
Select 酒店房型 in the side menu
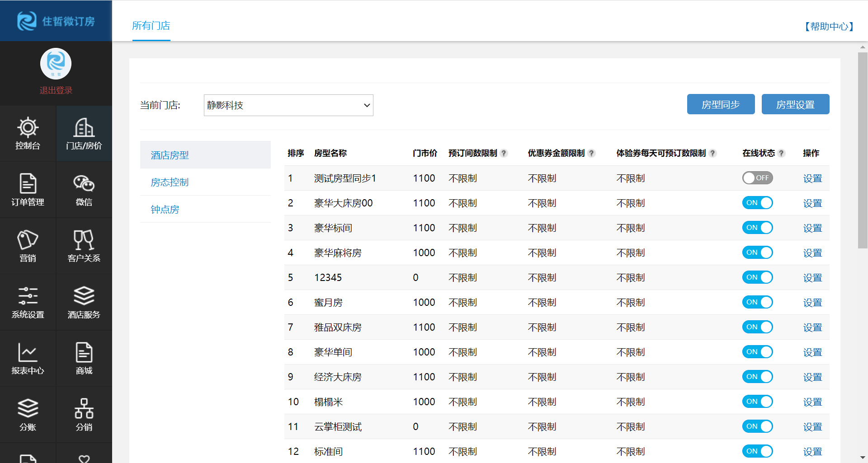(205, 155)
